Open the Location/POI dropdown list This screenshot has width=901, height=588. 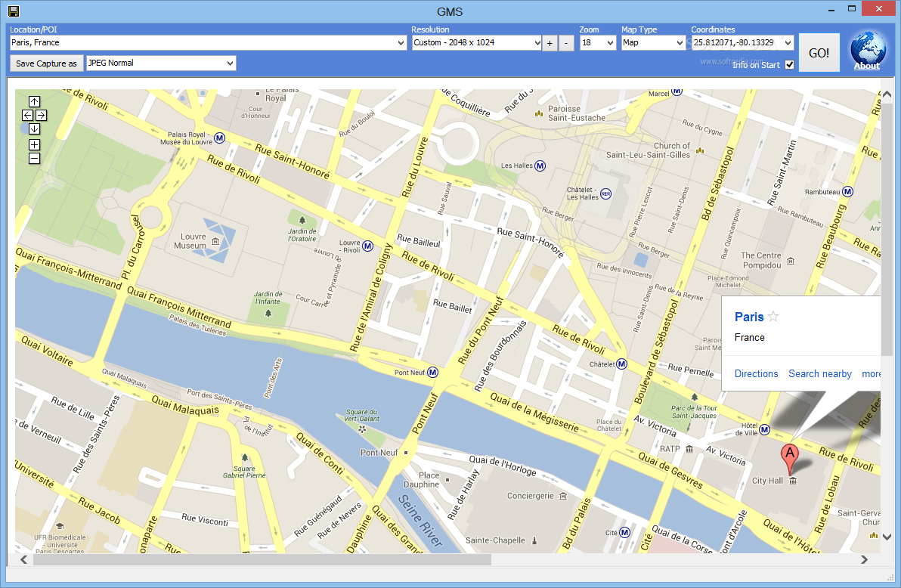(x=401, y=42)
